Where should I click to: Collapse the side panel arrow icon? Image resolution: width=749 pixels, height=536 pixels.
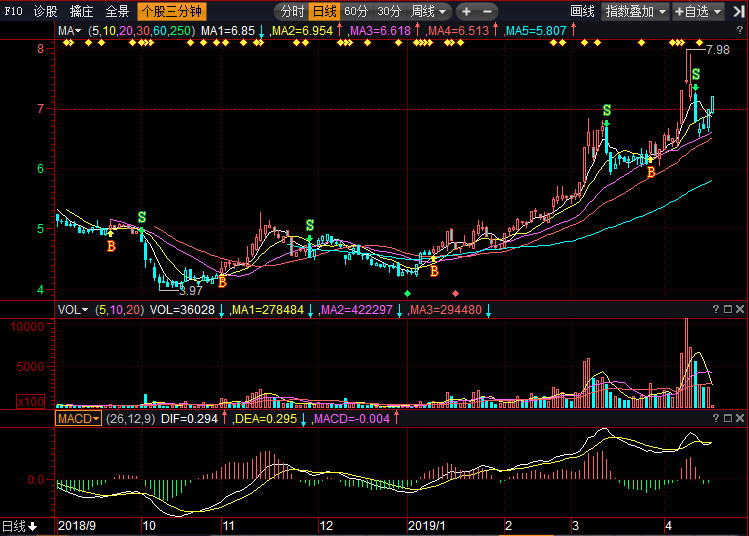738,11
